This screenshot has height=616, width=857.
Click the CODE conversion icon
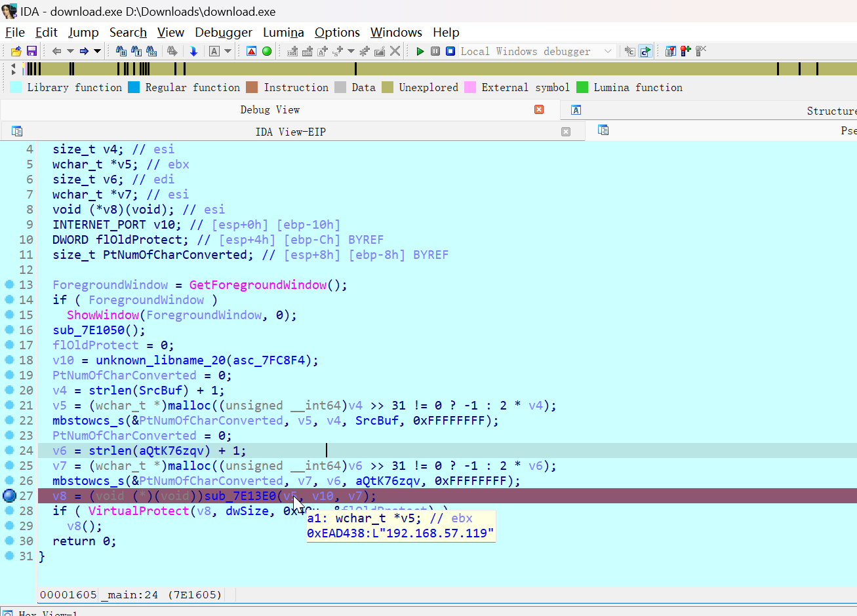(292, 51)
